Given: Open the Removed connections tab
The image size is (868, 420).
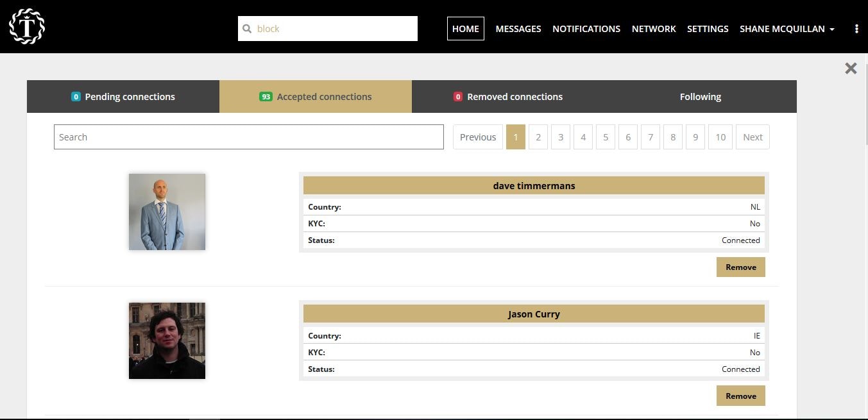Looking at the screenshot, I should click(x=508, y=96).
